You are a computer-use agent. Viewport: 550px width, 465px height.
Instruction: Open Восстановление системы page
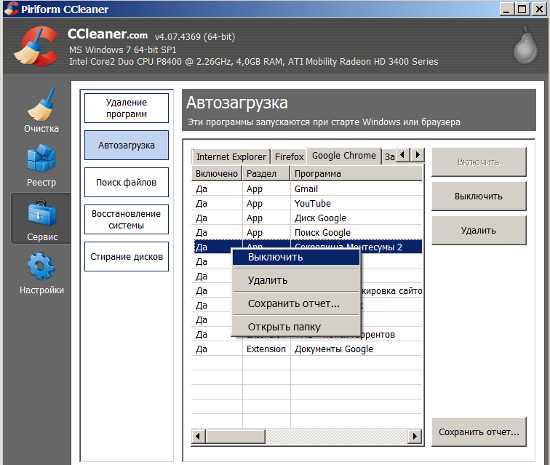(x=126, y=219)
